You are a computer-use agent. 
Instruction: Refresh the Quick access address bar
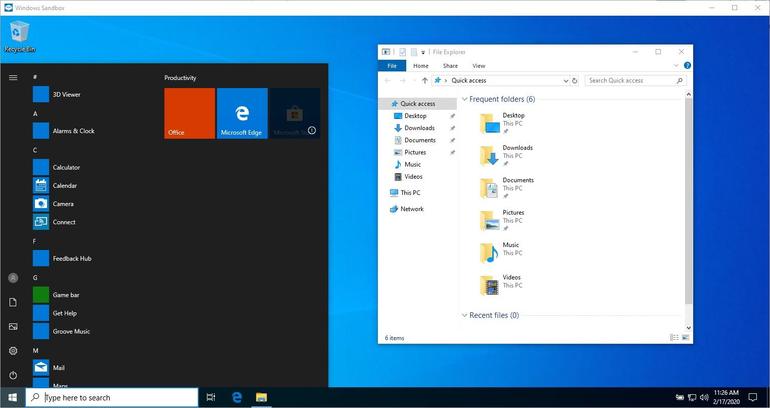tap(575, 81)
